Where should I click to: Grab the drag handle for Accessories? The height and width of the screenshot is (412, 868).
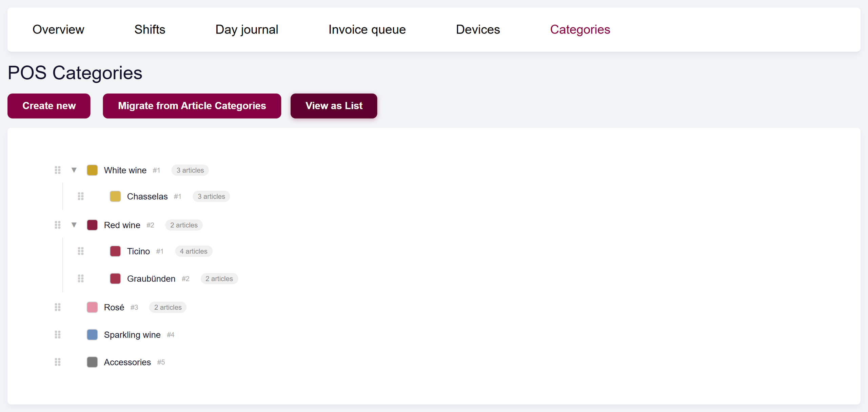pyautogui.click(x=58, y=362)
